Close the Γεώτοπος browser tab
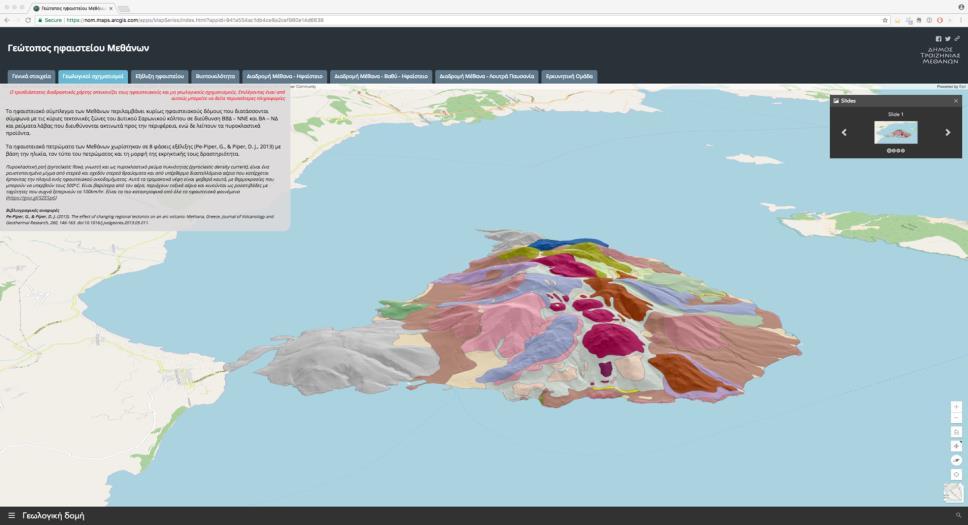Image resolution: width=968 pixels, height=525 pixels. (x=111, y=9)
